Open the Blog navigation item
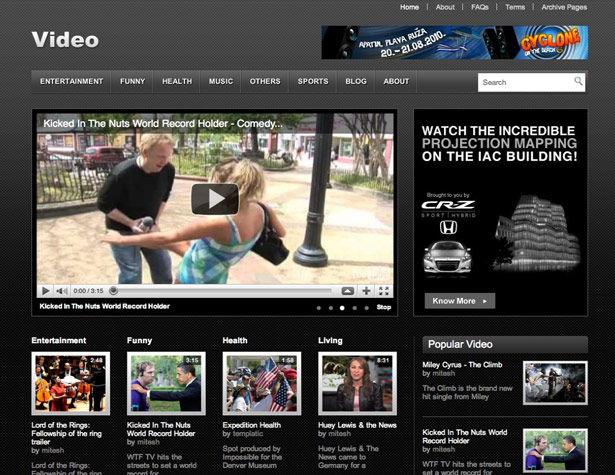 tap(356, 81)
